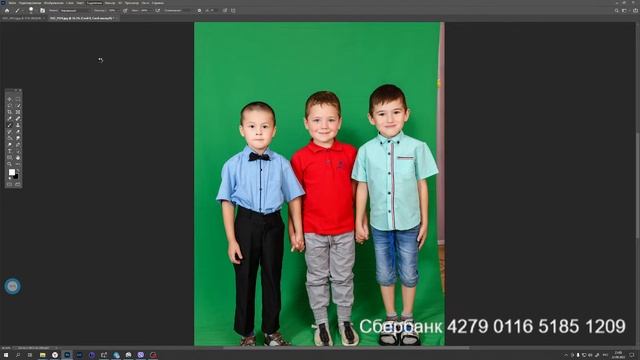Open the Opacity value dropdown
Image resolution: width=640 pixels, height=360 pixels.
coord(113,10)
